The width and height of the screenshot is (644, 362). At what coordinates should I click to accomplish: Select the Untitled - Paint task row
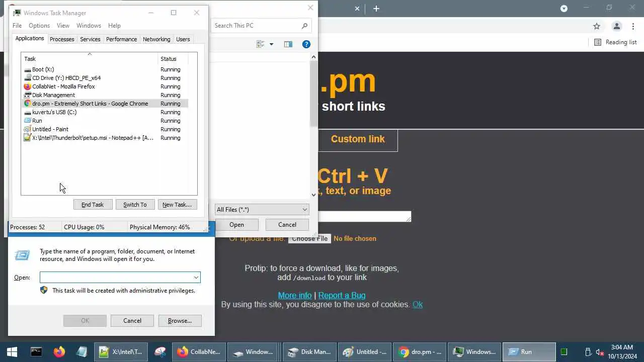[x=106, y=129]
